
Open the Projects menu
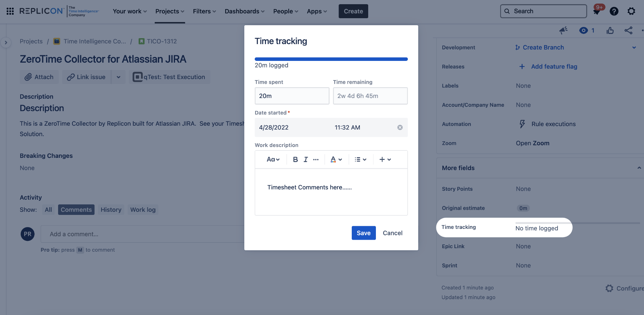(170, 11)
